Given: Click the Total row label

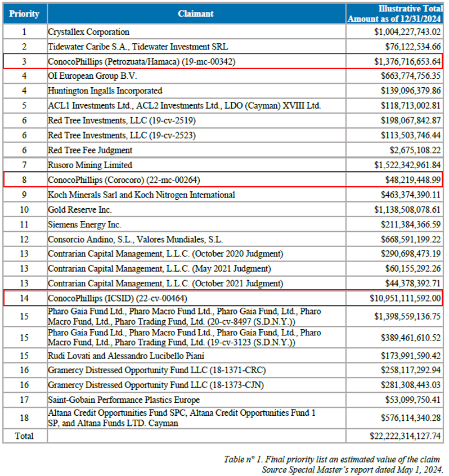Looking at the screenshot, I should (24, 436).
